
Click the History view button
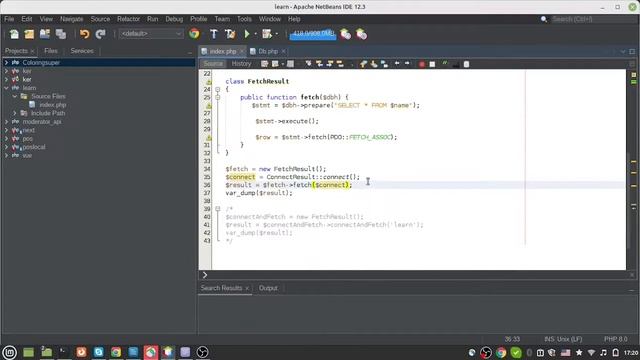241,64
